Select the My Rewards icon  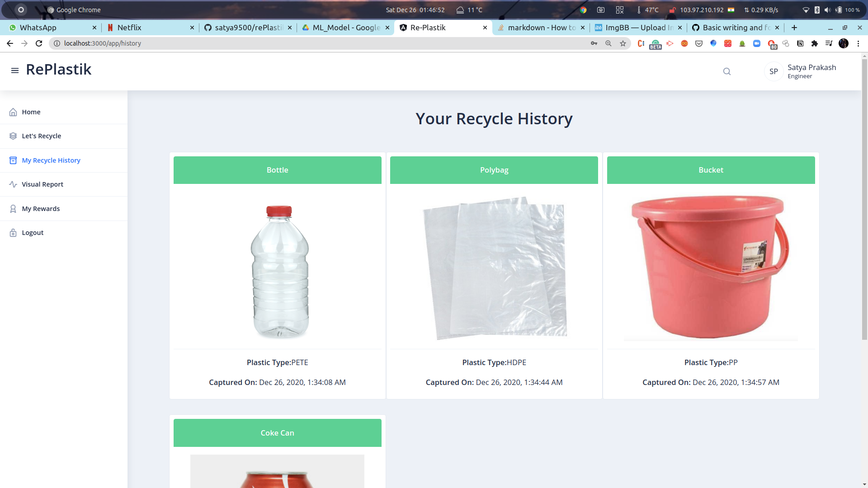(13, 208)
